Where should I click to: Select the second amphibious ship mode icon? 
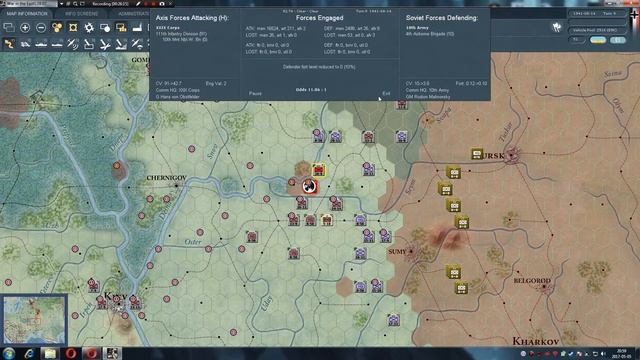coord(57,44)
